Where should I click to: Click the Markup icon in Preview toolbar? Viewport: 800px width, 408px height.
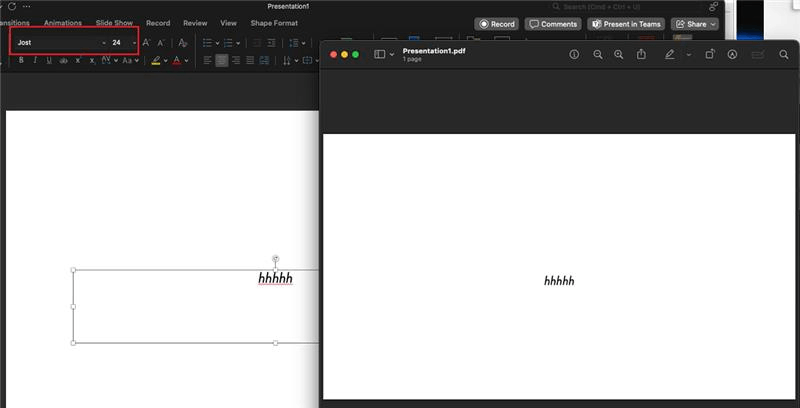coord(733,55)
